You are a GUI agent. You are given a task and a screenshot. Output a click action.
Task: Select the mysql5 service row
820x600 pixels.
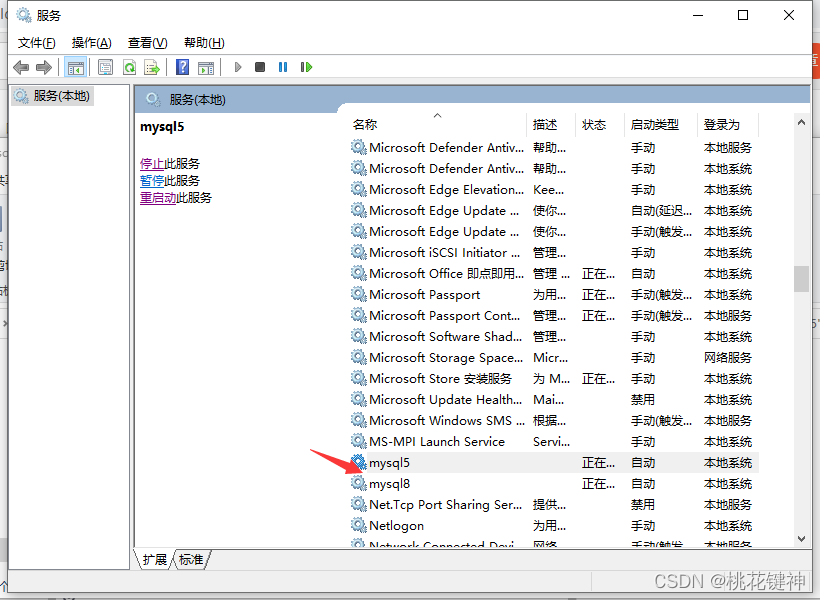pos(554,462)
